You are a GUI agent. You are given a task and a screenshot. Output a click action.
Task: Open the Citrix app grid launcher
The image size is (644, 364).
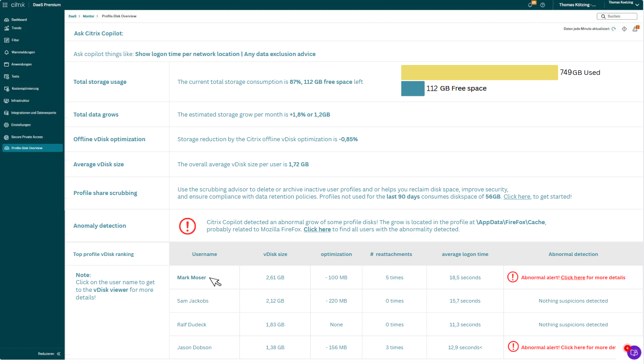tap(5, 5)
